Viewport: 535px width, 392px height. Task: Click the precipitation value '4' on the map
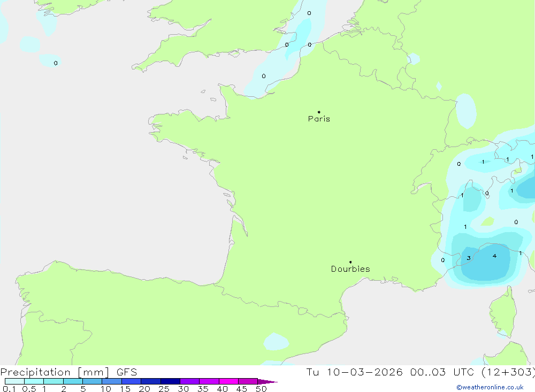[x=494, y=256]
